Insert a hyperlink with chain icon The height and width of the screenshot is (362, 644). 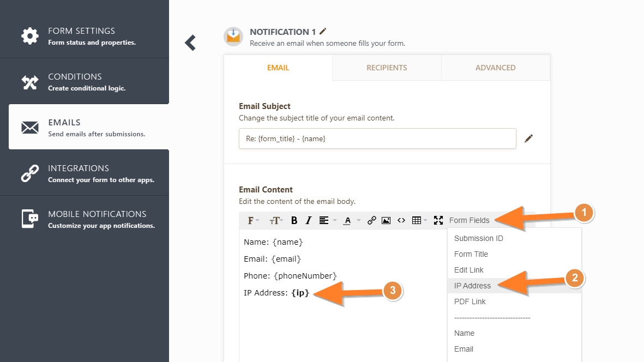(x=372, y=220)
